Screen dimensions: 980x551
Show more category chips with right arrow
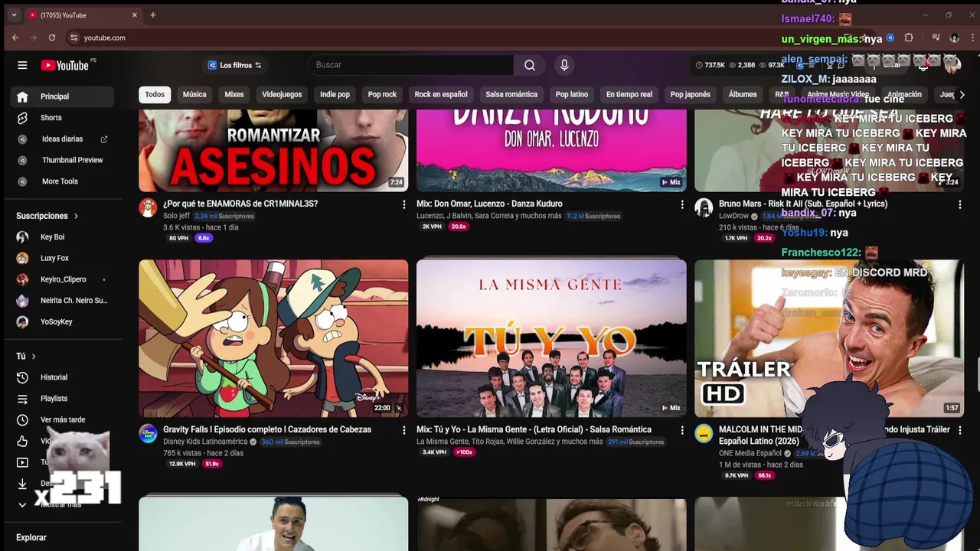pyautogui.click(x=962, y=94)
